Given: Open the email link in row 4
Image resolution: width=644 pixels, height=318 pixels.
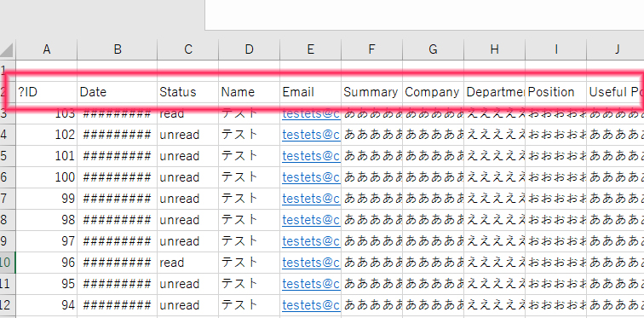Looking at the screenshot, I should coord(311,135).
